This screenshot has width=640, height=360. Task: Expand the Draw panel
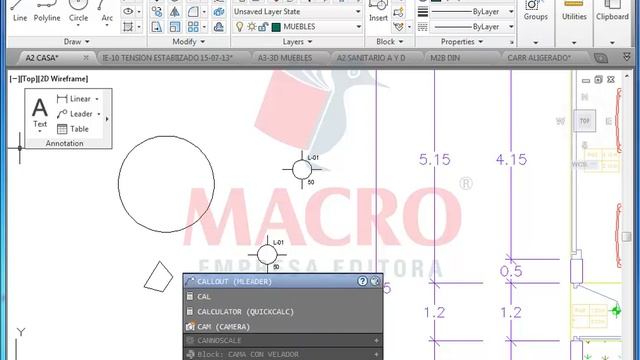pos(76,42)
